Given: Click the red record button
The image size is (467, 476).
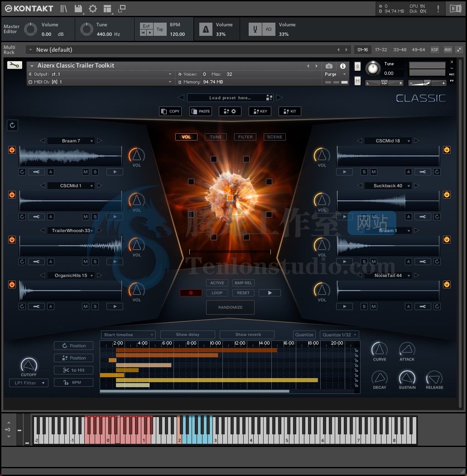Looking at the screenshot, I should (191, 293).
